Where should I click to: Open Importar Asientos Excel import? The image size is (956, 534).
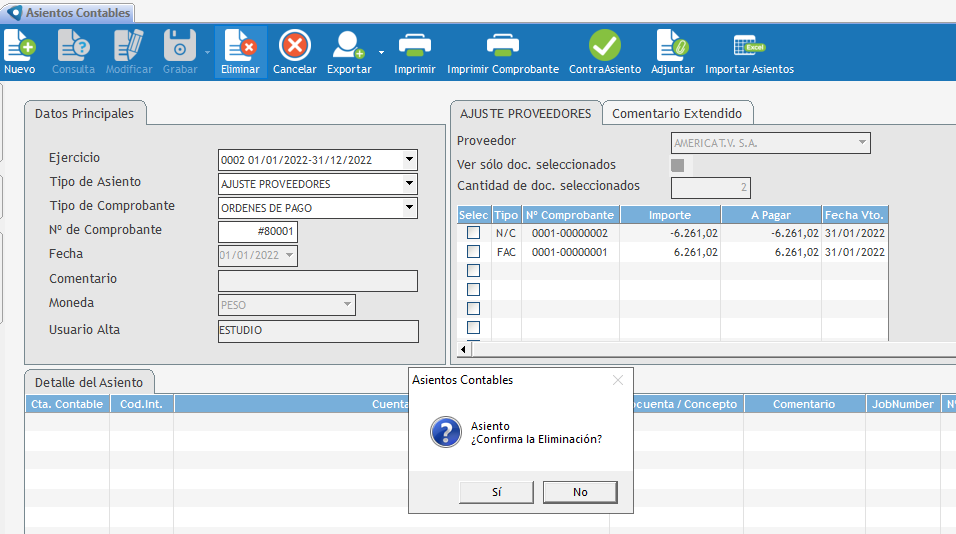pos(749,46)
